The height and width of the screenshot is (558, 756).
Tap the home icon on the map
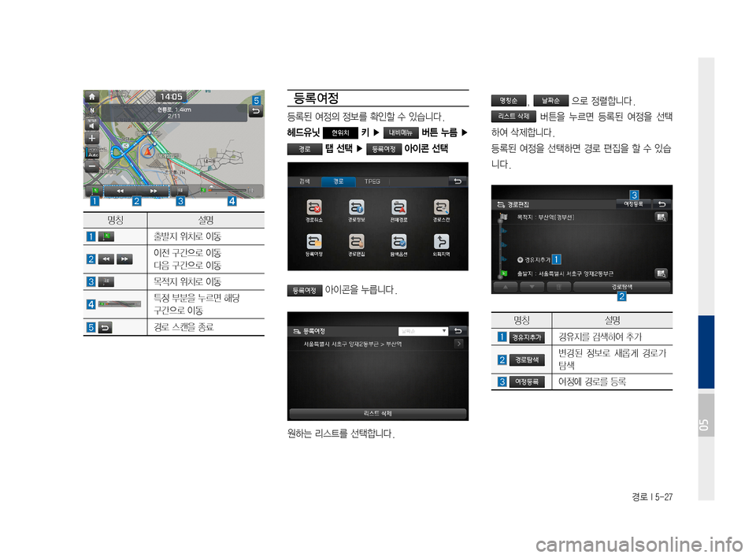91,96
